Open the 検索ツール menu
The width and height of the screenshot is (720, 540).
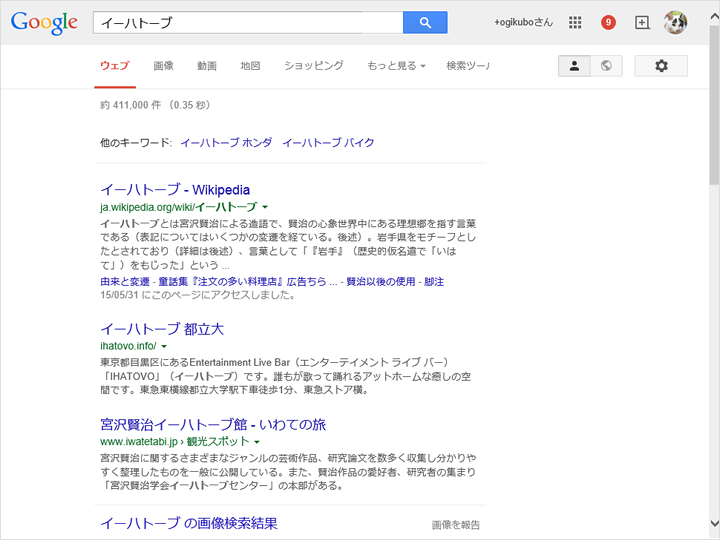(x=467, y=66)
